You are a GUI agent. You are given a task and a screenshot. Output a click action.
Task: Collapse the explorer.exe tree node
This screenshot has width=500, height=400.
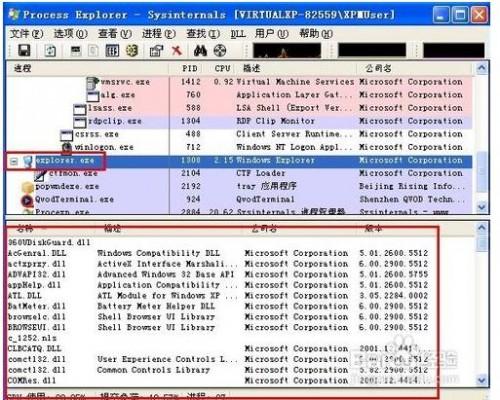click(x=14, y=161)
